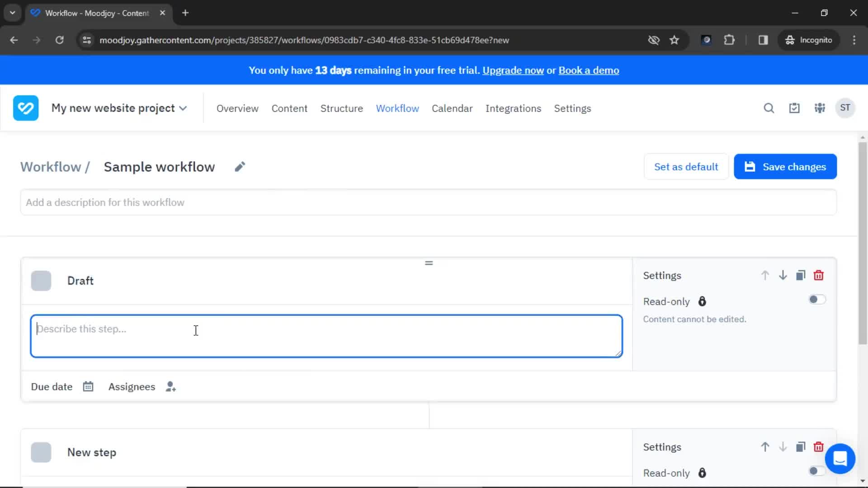The image size is (868, 488).
Task: Click the Upgrade now link
Action: pos(513,70)
